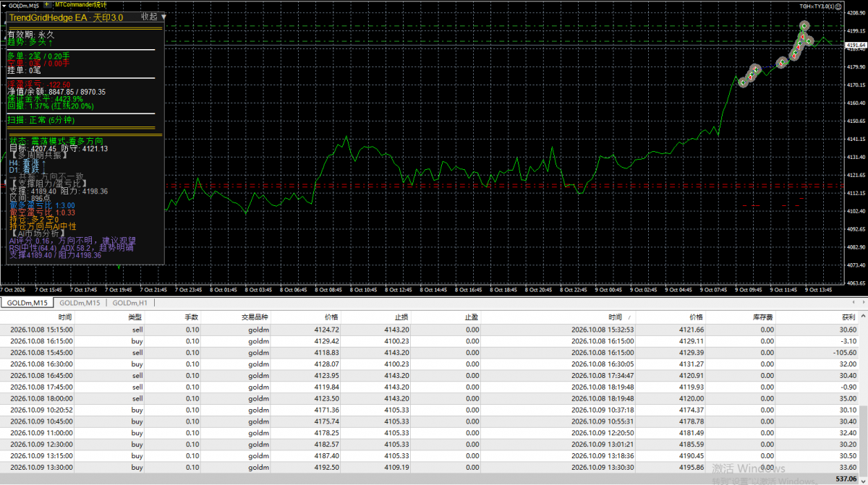Viewport: 868px width, 485px height.
Task: Click the 9 Oct 13:45 time axis label
Action: [x=817, y=290]
